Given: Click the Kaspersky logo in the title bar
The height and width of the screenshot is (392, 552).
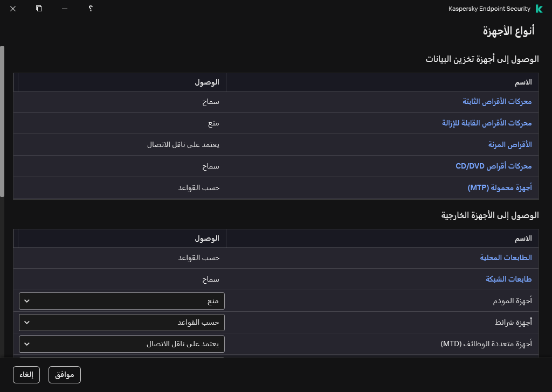Looking at the screenshot, I should [x=539, y=9].
